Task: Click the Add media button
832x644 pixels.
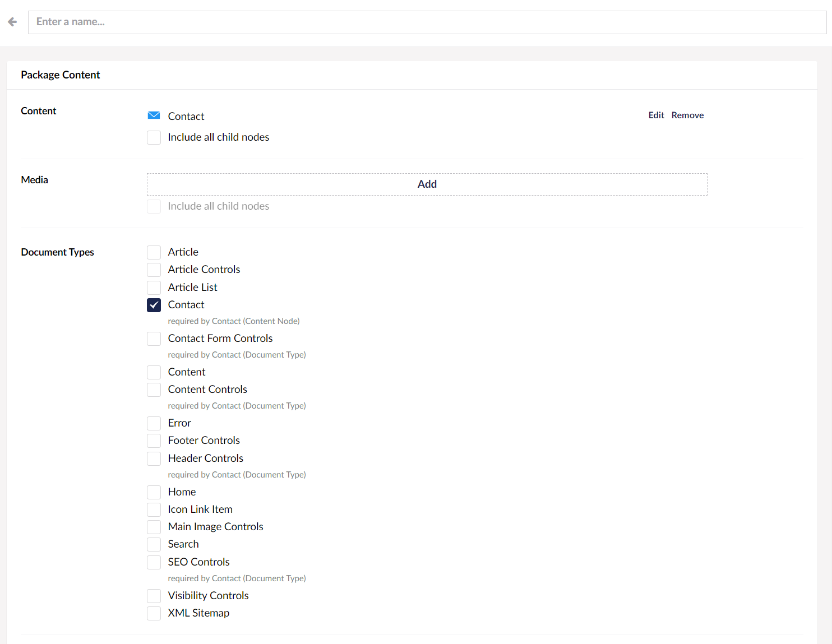Action: (x=427, y=184)
